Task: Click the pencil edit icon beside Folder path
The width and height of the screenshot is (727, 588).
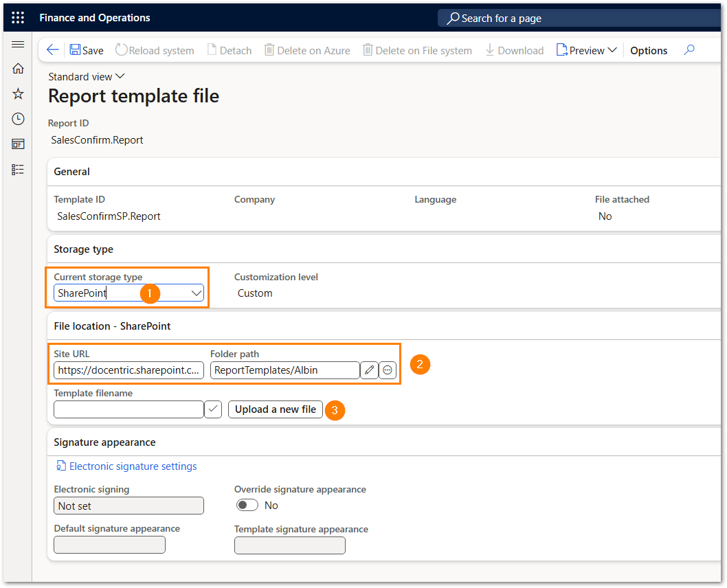Action: pyautogui.click(x=369, y=370)
